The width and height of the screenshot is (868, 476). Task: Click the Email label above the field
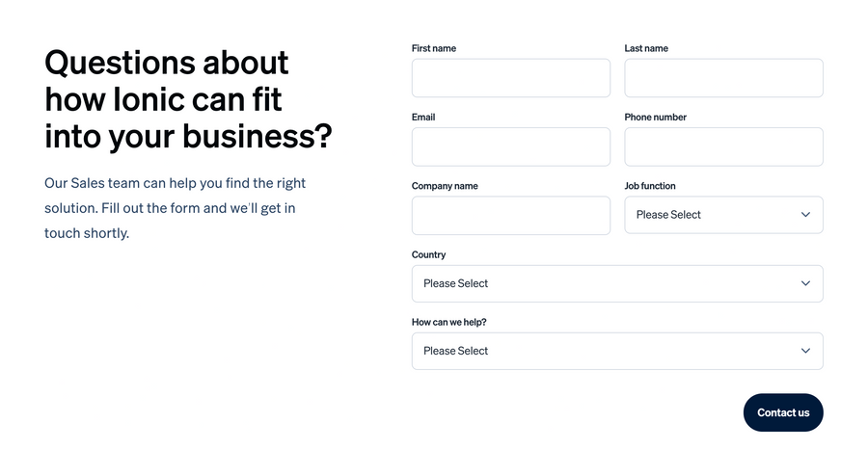423,118
